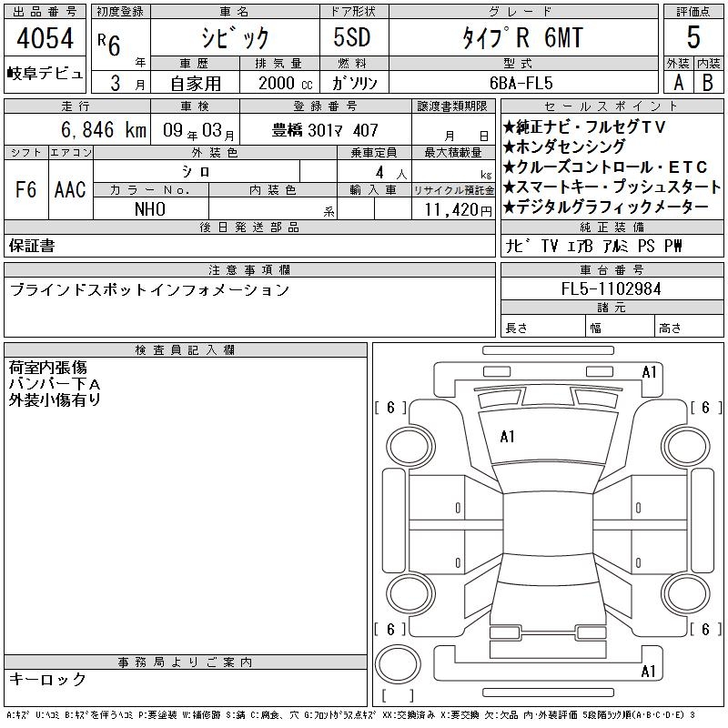Click the mileage value 6,846 km
The height and width of the screenshot is (728, 728).
(76, 130)
